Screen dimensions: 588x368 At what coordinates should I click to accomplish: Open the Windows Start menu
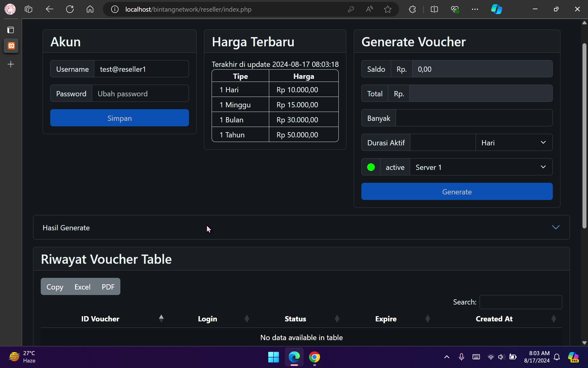tap(273, 357)
